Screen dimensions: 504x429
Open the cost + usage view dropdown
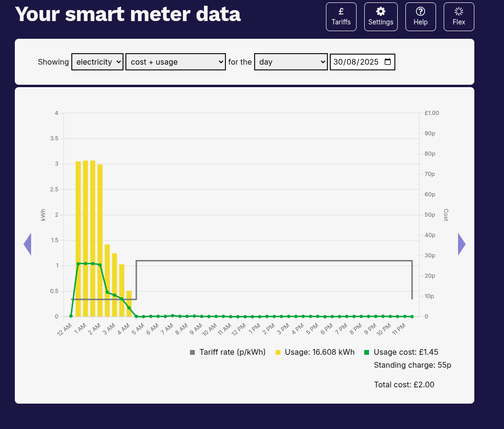click(x=175, y=62)
